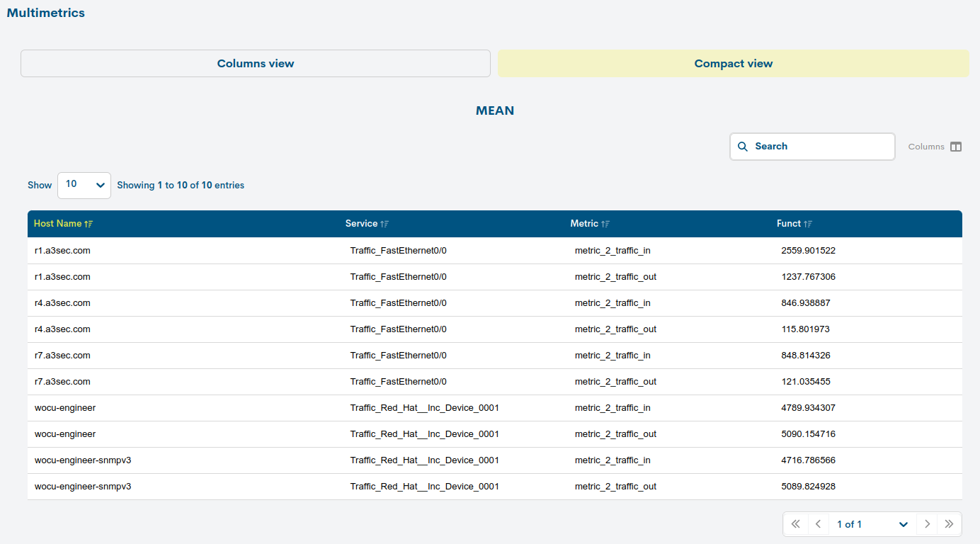The image size is (980, 544).
Task: Click the Service column header text
Action: 362,224
